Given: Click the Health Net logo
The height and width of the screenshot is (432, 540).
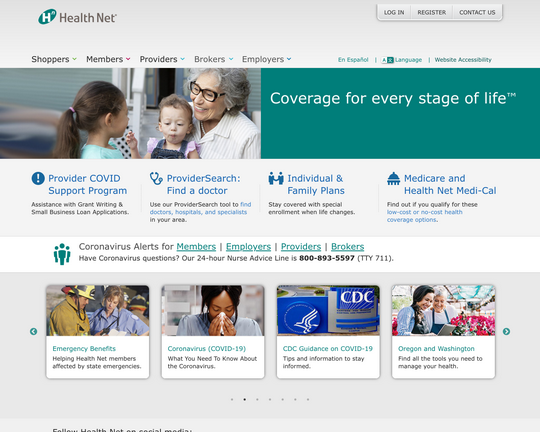Looking at the screenshot, I should click(x=77, y=17).
